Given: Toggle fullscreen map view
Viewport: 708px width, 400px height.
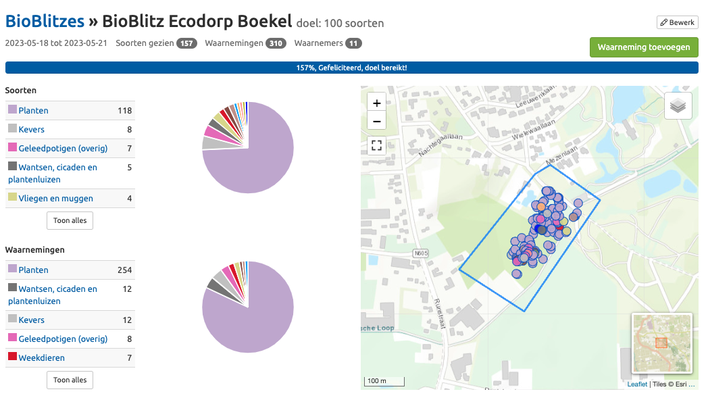Looking at the screenshot, I should coord(376,145).
